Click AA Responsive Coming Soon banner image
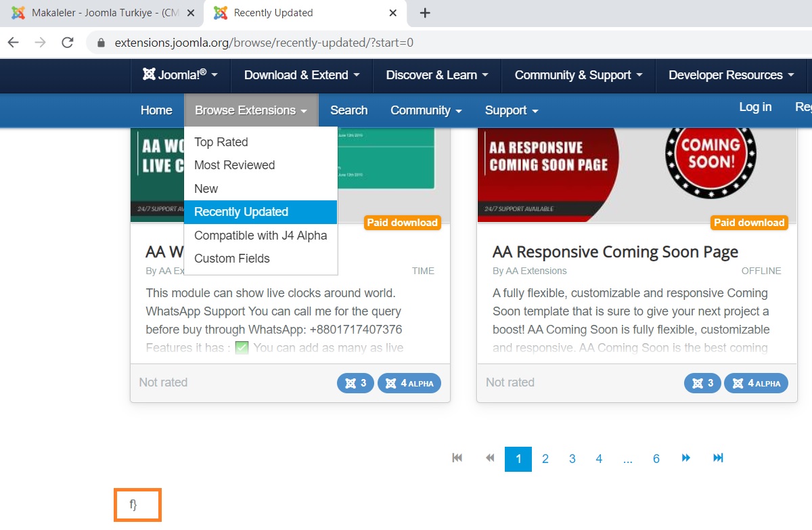This screenshot has width=812, height=530. [637, 175]
